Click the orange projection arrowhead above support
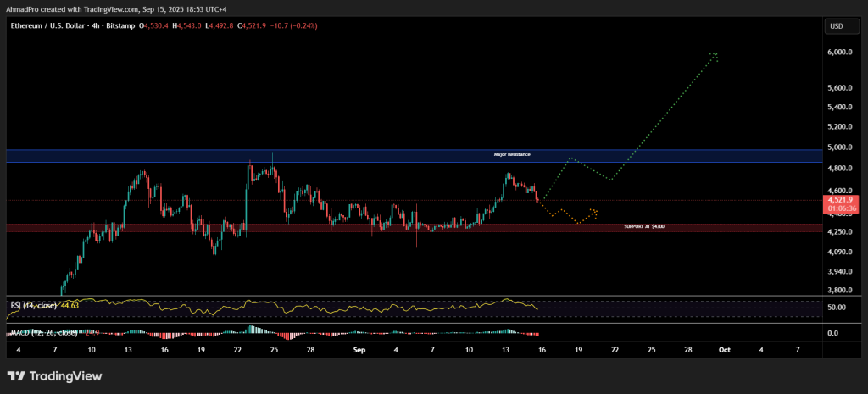Image resolution: width=868 pixels, height=394 pixels. tap(595, 211)
